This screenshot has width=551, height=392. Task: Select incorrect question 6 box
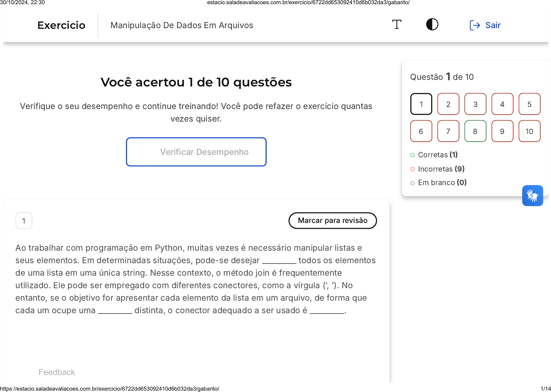(421, 131)
